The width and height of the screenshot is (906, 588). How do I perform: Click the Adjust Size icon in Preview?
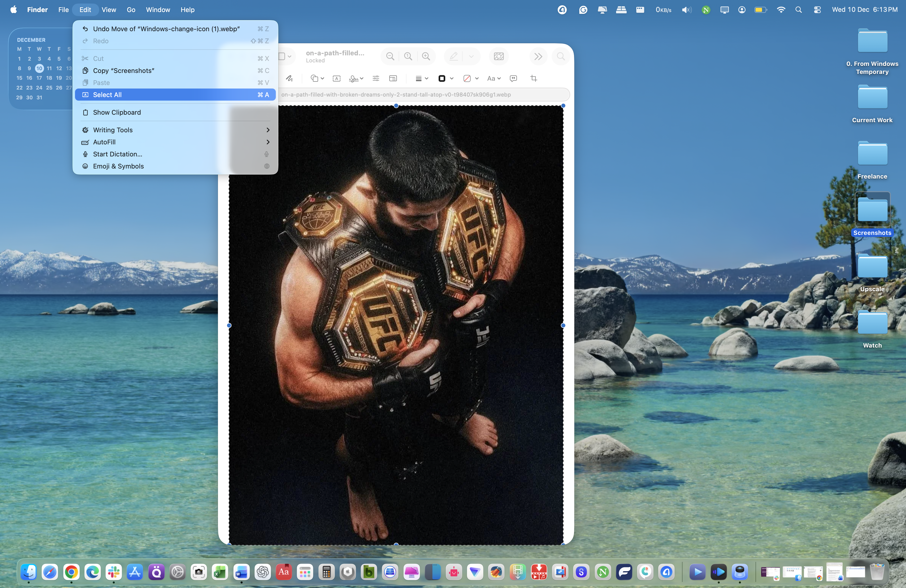(x=393, y=78)
